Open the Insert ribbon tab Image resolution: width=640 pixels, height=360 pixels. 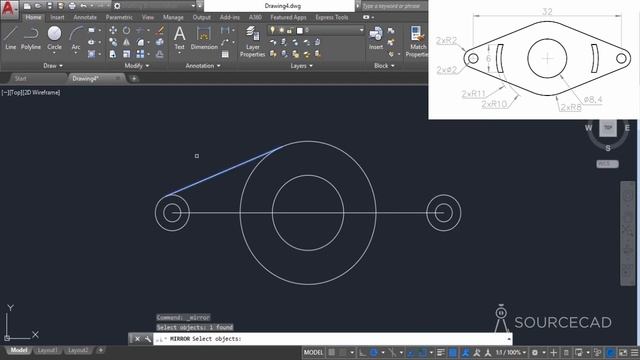[57, 17]
